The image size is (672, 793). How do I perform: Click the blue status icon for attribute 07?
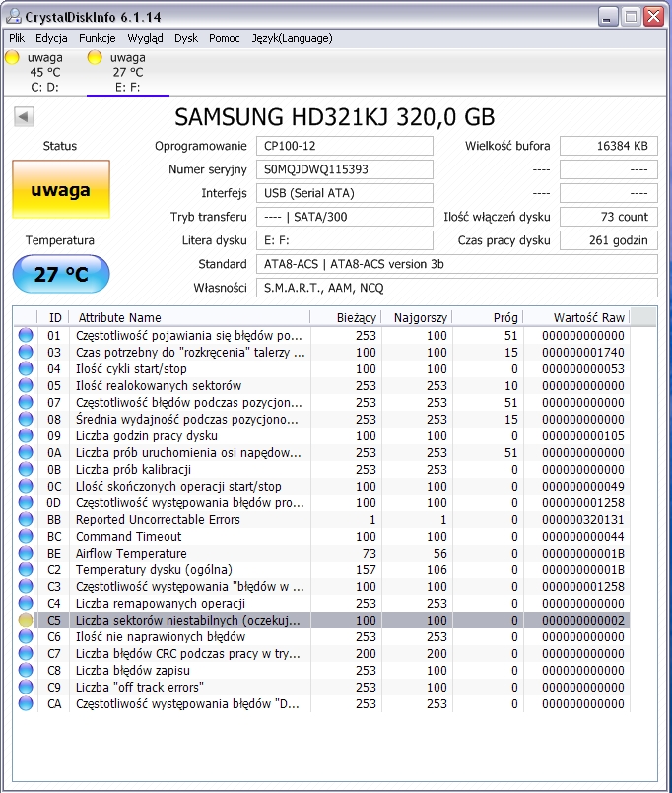click(x=26, y=402)
